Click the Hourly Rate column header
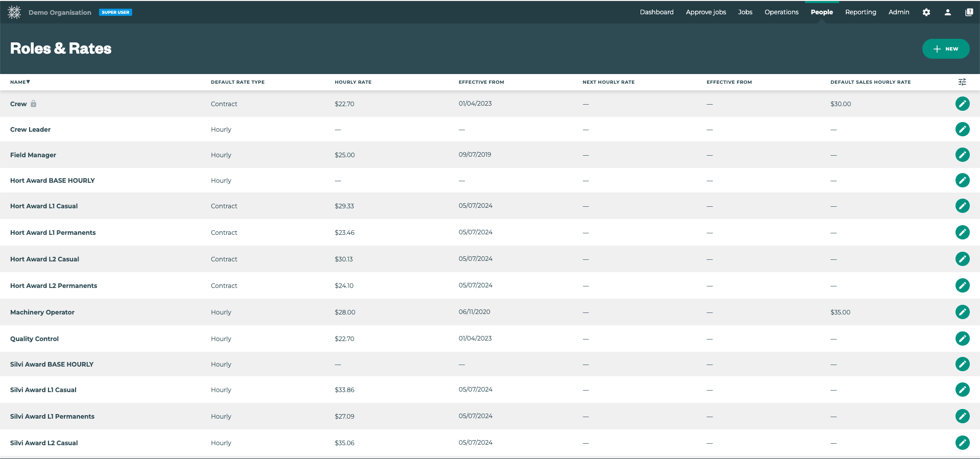Viewport: 980px width, 459px height. pos(353,82)
